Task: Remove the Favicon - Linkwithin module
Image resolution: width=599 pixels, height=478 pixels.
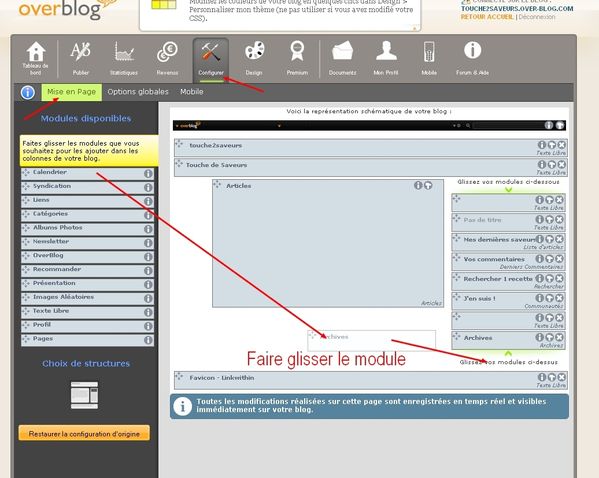Action: [x=561, y=377]
